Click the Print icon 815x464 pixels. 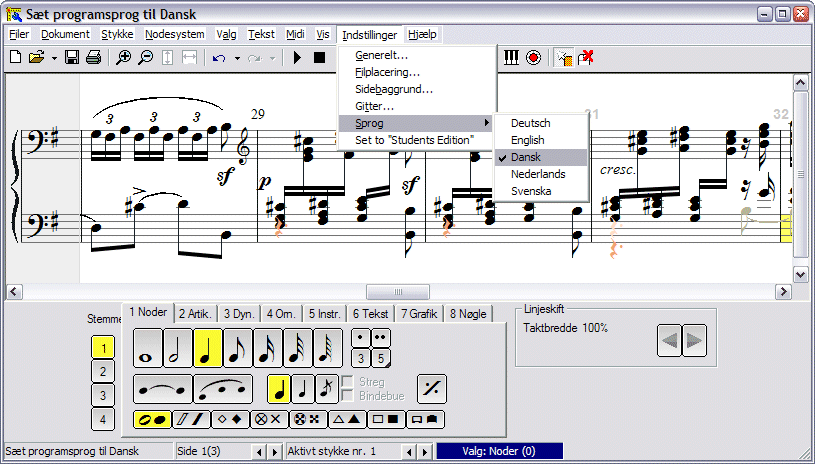point(93,57)
